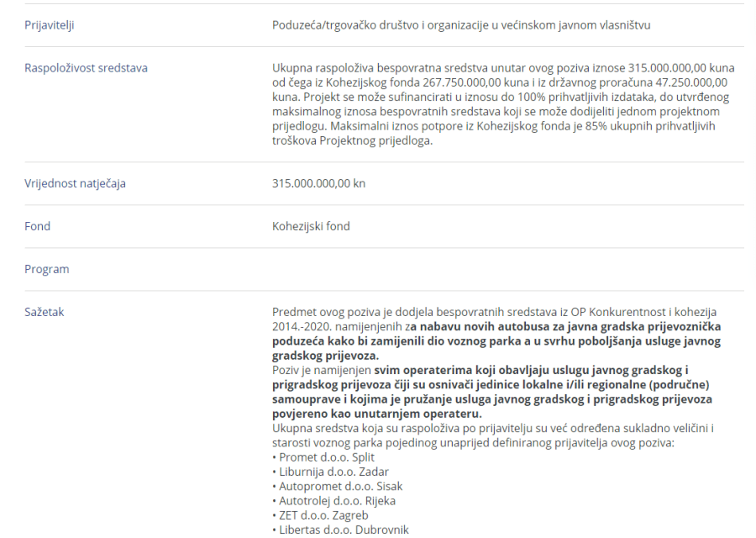Click the bold text 'gradskog prijevoza.'
This screenshot has width=756, height=538.
click(325, 356)
